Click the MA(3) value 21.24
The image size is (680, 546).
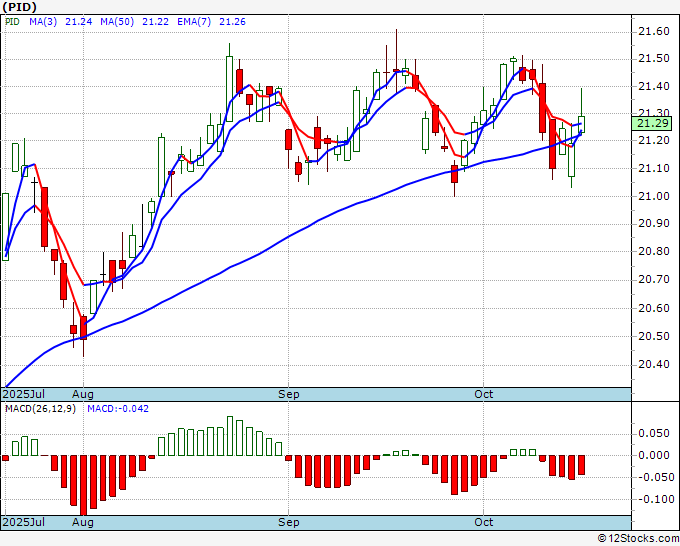[78, 21]
